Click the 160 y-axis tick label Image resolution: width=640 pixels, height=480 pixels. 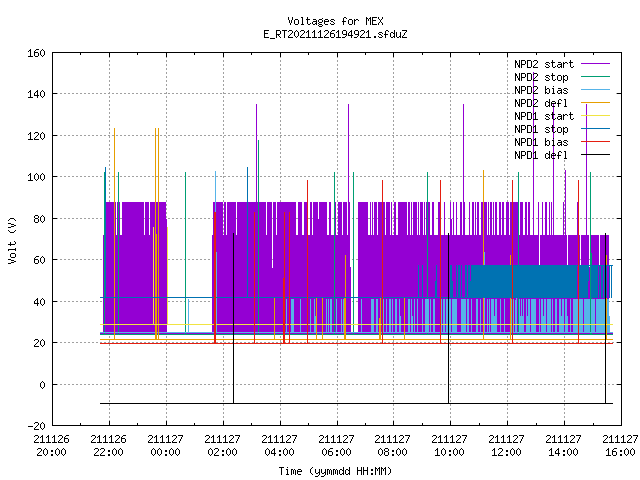point(36,53)
